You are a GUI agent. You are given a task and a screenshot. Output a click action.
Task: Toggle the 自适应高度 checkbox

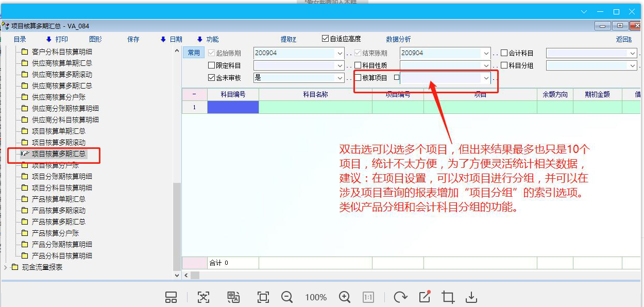pyautogui.click(x=325, y=39)
